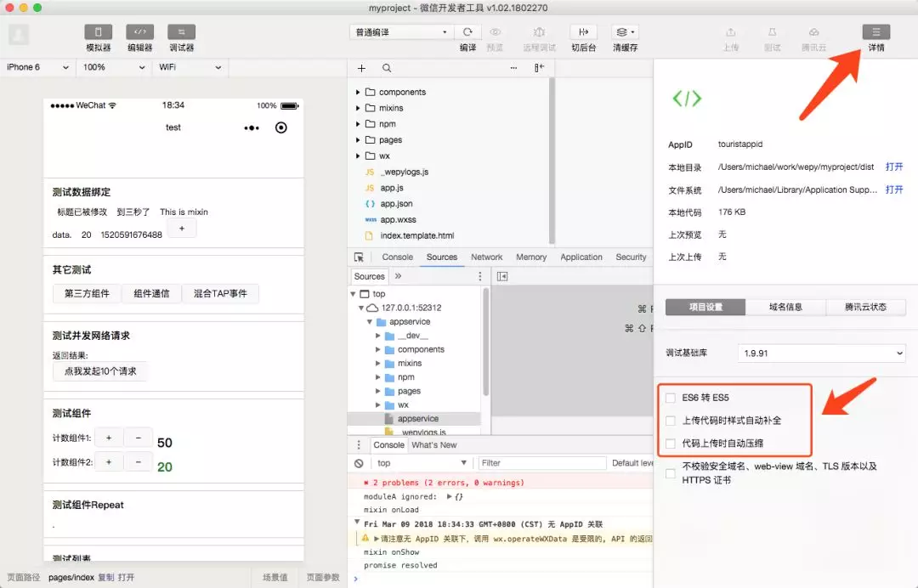
Task: Open console context top dropdown
Action: coord(421,463)
